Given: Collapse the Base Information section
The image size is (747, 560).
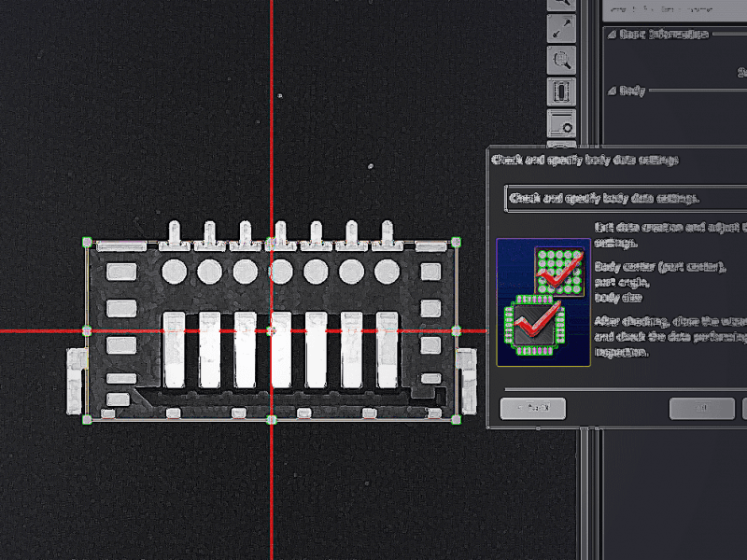Looking at the screenshot, I should (613, 35).
